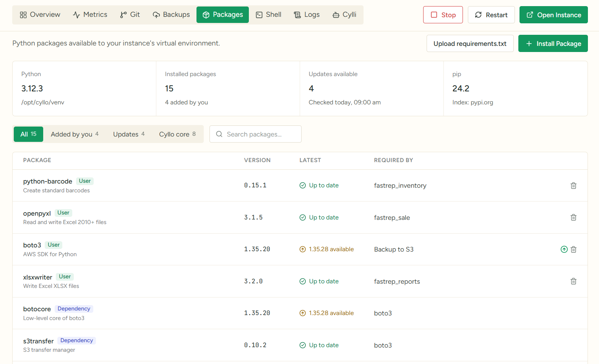Click the xlsxwriter package name

(38, 277)
